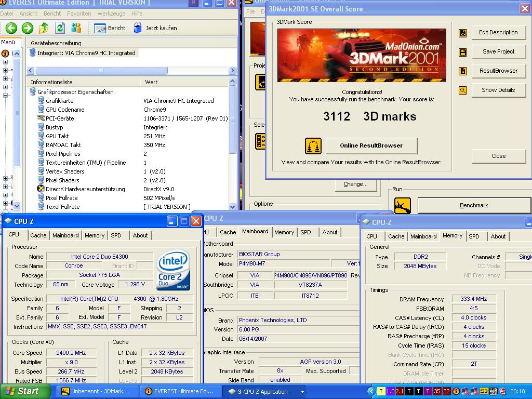Image resolution: width=532 pixels, height=399 pixels.
Task: Switch to EVEREST Ultimate Edition taskbar item
Action: pyautogui.click(x=181, y=392)
